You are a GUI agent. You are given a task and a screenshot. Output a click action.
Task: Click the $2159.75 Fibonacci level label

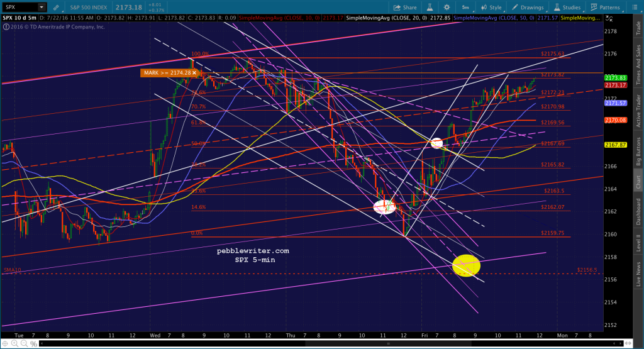(x=552, y=233)
